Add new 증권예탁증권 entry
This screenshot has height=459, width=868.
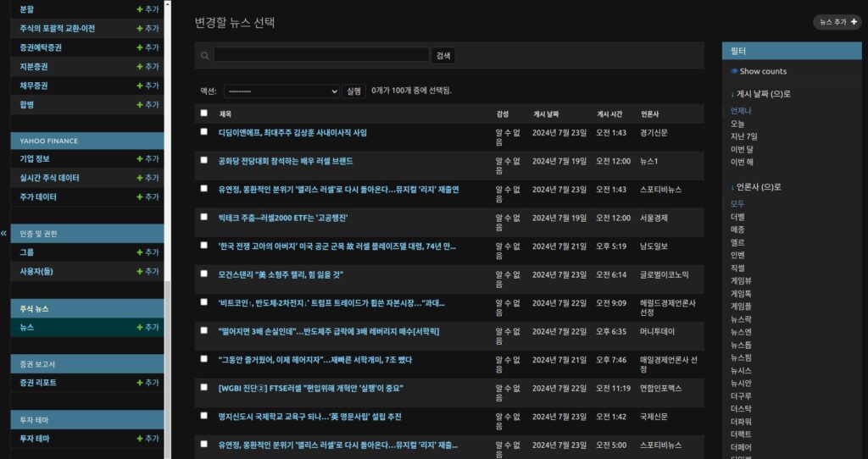[147, 47]
